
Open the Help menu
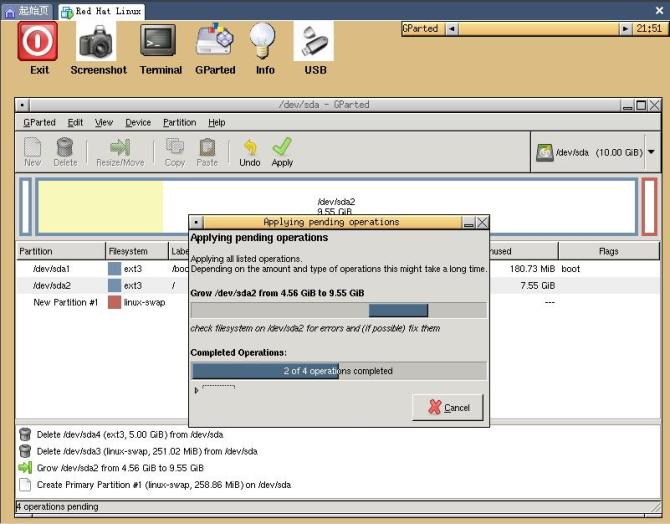click(217, 123)
